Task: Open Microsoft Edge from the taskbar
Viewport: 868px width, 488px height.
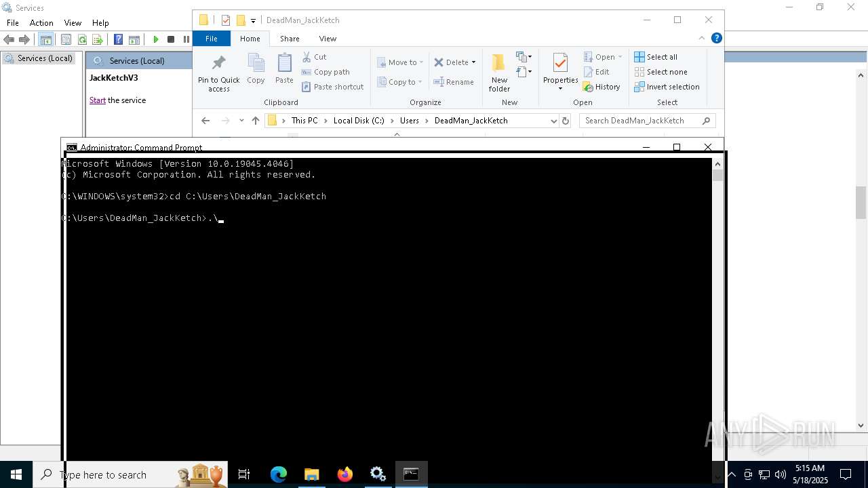Action: click(279, 474)
